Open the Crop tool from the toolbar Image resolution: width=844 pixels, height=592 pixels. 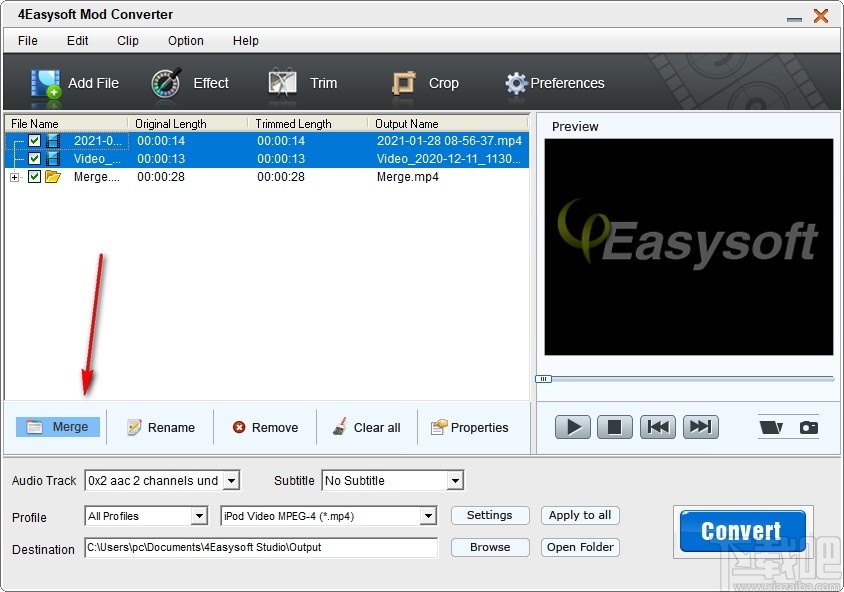404,83
